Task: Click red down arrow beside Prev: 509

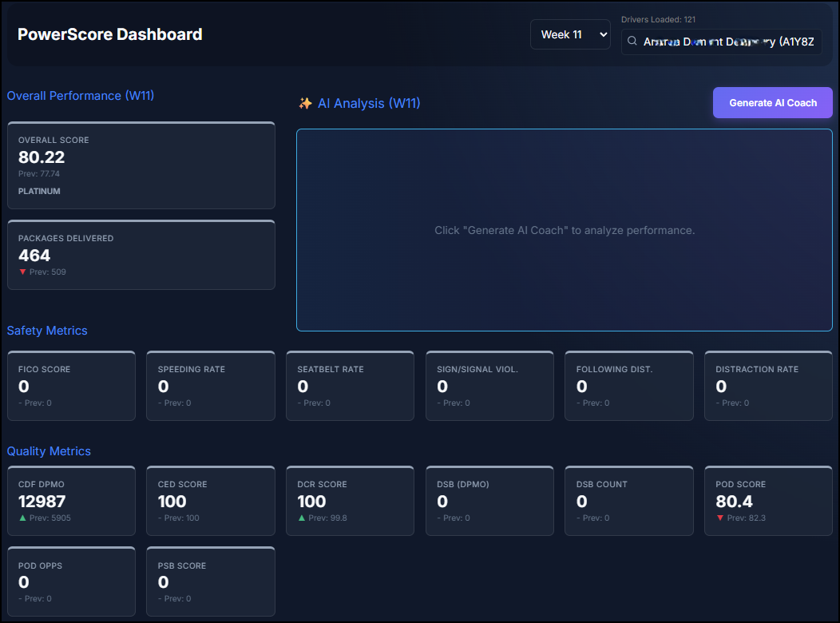Action: point(22,272)
